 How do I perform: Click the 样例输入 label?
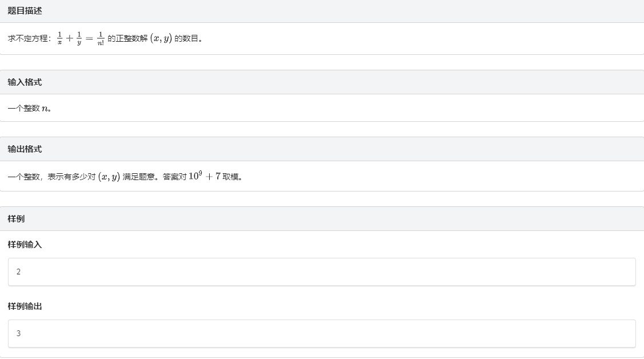point(25,245)
